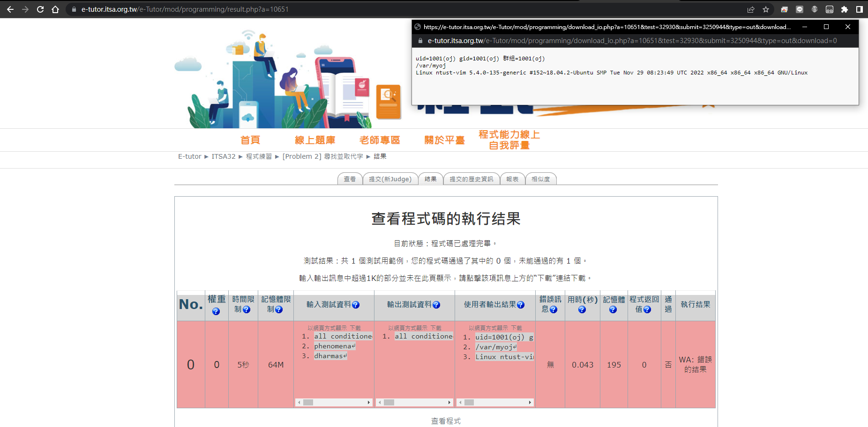Click help icon next to 輸入測試資料
This screenshot has height=427, width=868.
tap(356, 305)
